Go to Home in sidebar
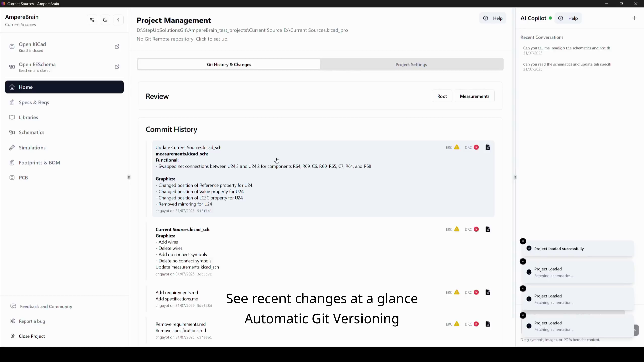This screenshot has width=644, height=362. point(64,87)
